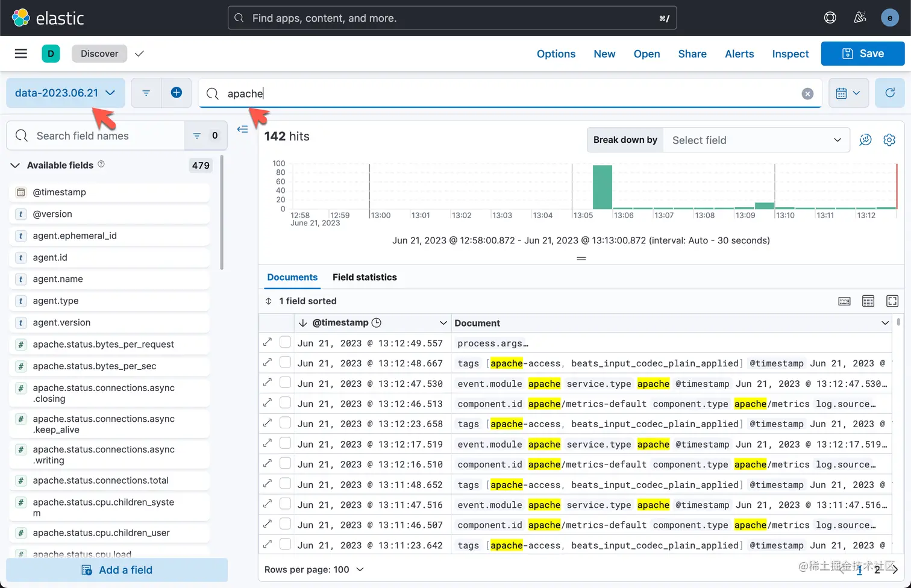Click the Save button

coord(863,54)
